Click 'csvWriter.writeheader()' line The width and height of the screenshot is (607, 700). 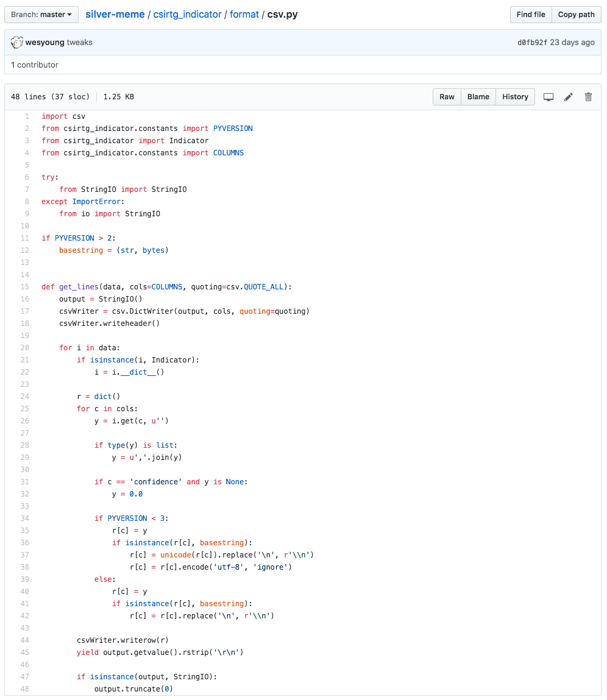(x=110, y=323)
